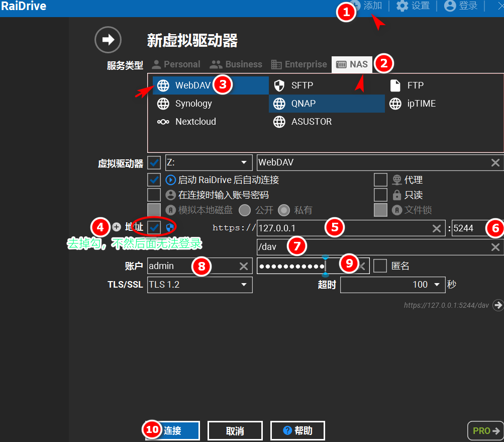Screen dimensions: 504x442
Task: Toggle 文件锁 file lock checkbox
Action: point(380,210)
